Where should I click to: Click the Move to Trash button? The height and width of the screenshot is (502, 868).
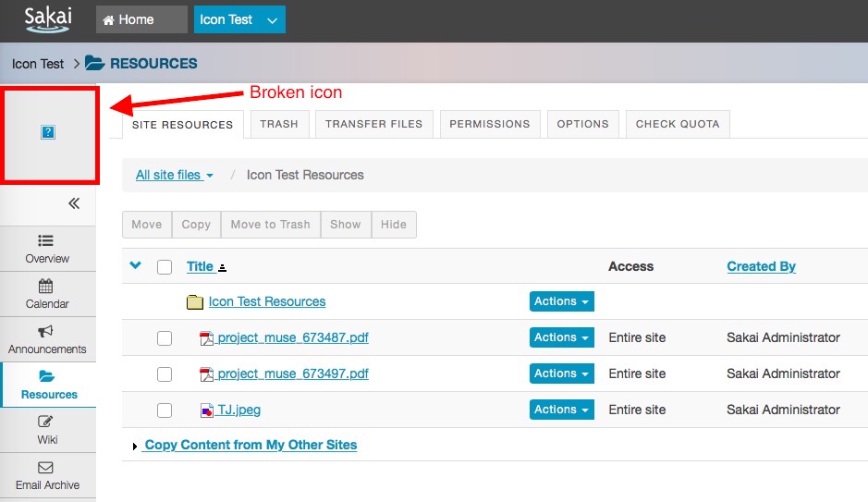pos(270,224)
